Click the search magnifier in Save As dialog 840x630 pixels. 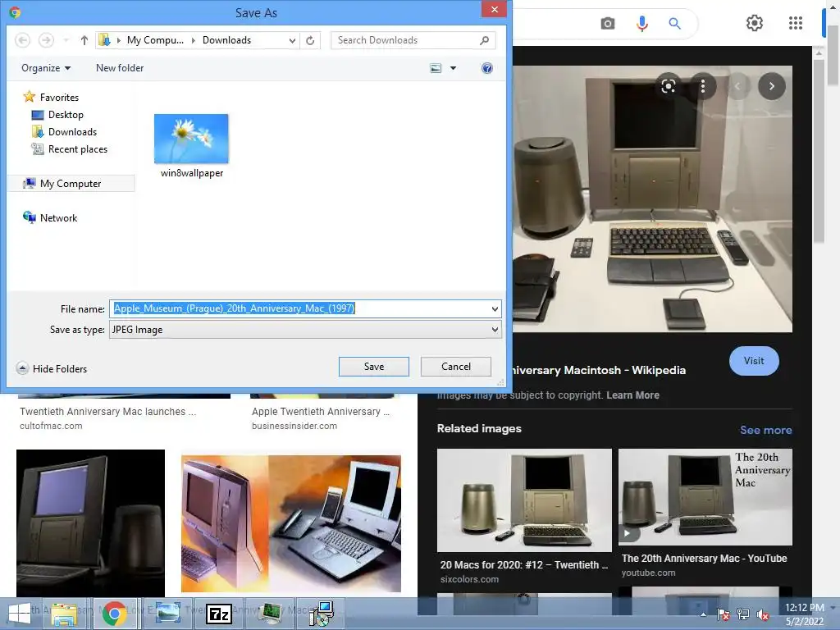[484, 40]
